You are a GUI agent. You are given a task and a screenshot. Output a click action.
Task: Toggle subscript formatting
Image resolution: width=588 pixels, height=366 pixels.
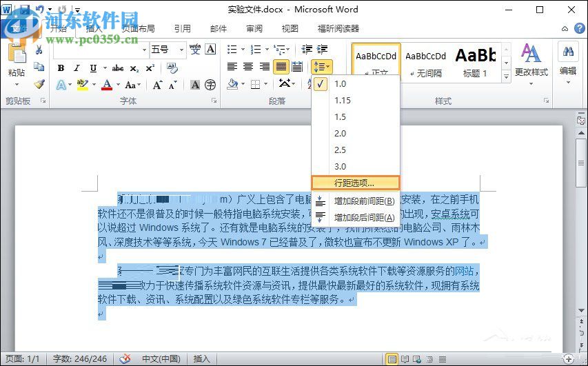click(134, 68)
